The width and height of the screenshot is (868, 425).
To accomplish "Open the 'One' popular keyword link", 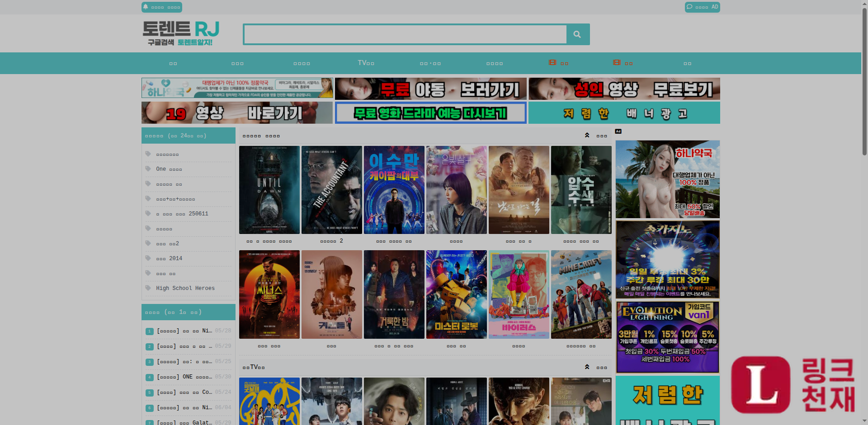I will click(169, 169).
